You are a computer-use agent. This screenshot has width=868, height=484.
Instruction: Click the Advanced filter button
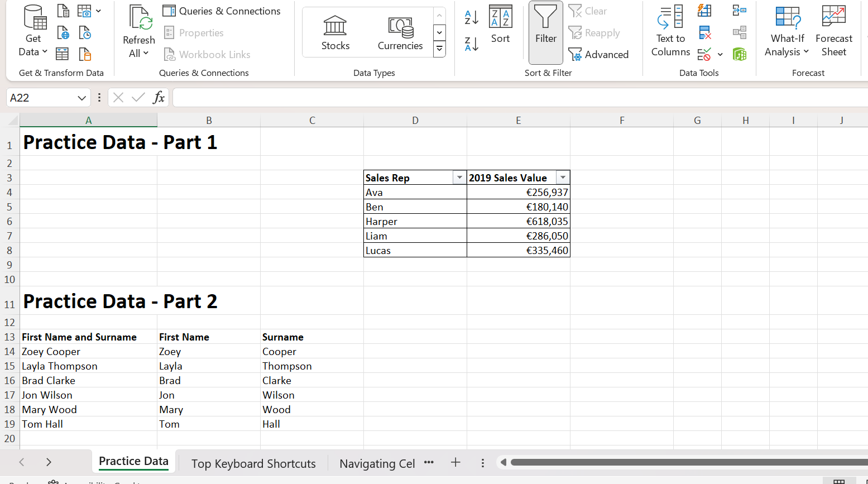[x=598, y=54]
